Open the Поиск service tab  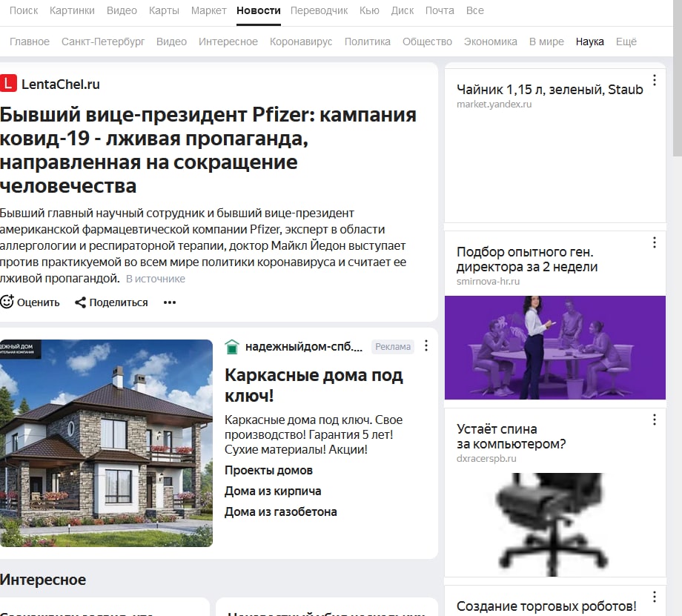(x=24, y=10)
